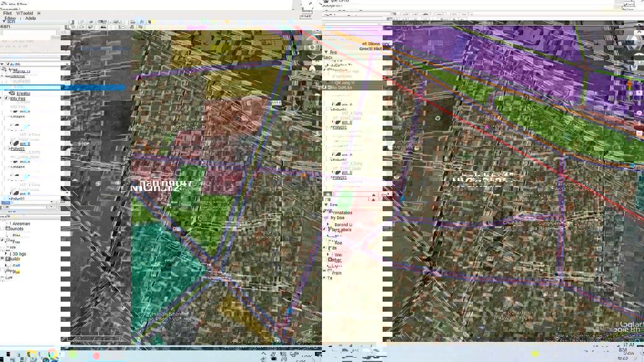Collapse the Places panel in right window
The image size is (644, 362).
pyautogui.click(x=326, y=52)
